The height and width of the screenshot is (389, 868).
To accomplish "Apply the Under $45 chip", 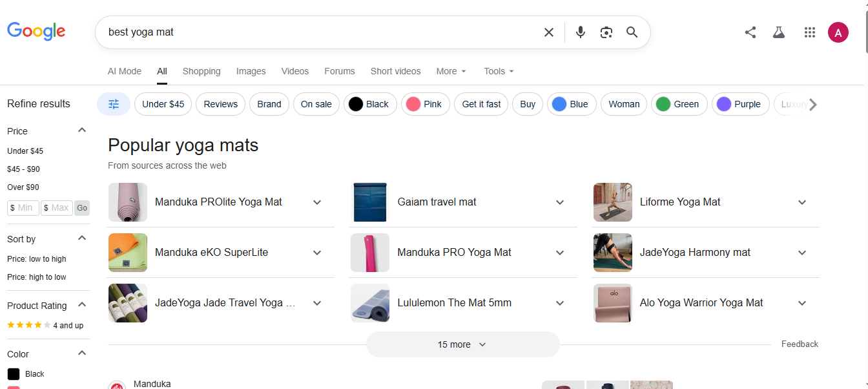I will (163, 104).
